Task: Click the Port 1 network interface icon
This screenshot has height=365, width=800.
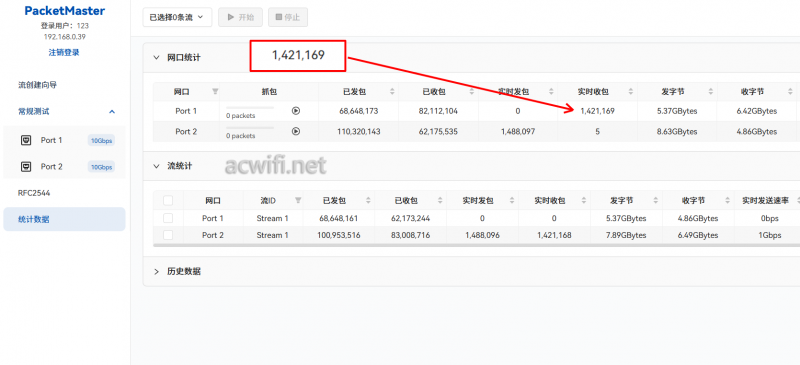Action: pyautogui.click(x=26, y=140)
